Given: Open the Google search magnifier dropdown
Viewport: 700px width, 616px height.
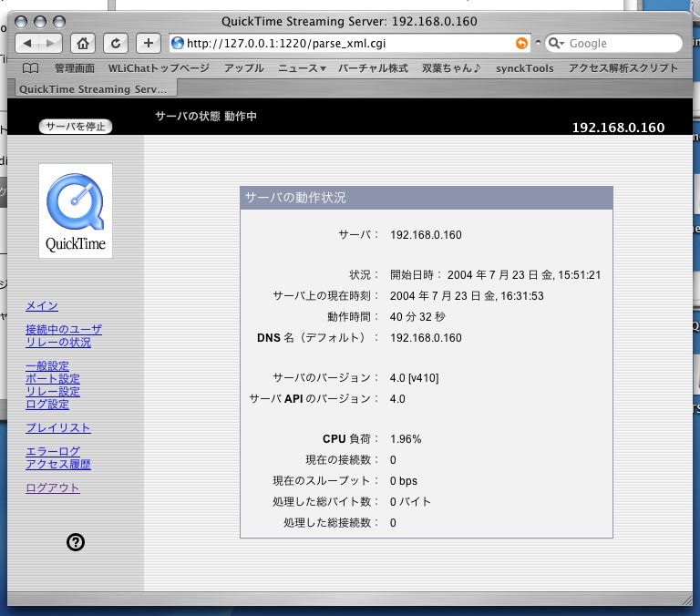Looking at the screenshot, I should tap(556, 44).
